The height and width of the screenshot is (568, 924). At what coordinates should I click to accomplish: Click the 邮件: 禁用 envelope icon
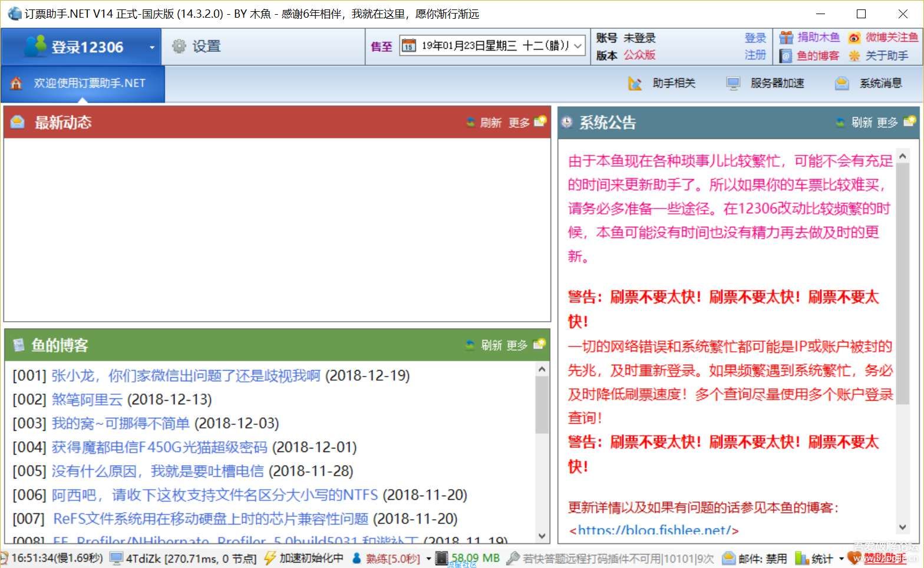click(x=729, y=558)
